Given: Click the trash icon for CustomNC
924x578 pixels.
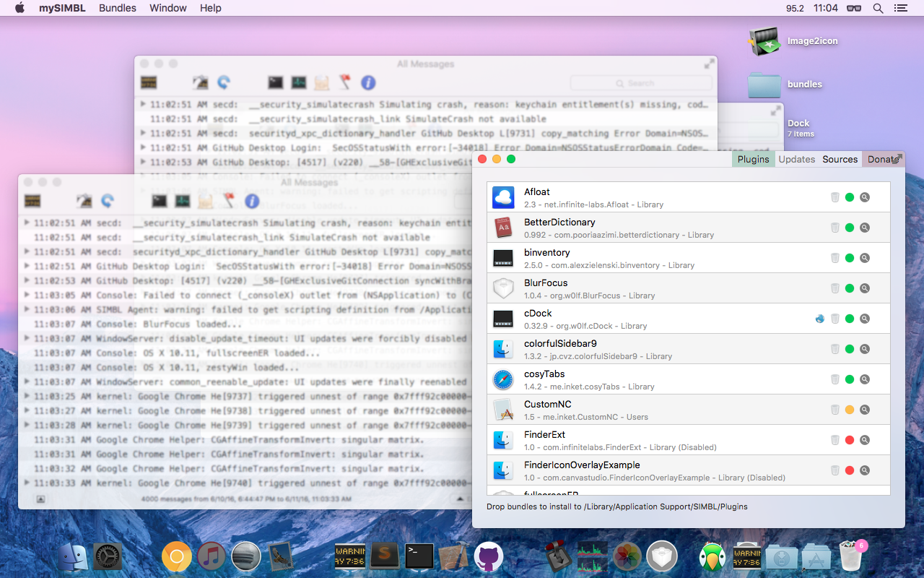Looking at the screenshot, I should pyautogui.click(x=835, y=410).
